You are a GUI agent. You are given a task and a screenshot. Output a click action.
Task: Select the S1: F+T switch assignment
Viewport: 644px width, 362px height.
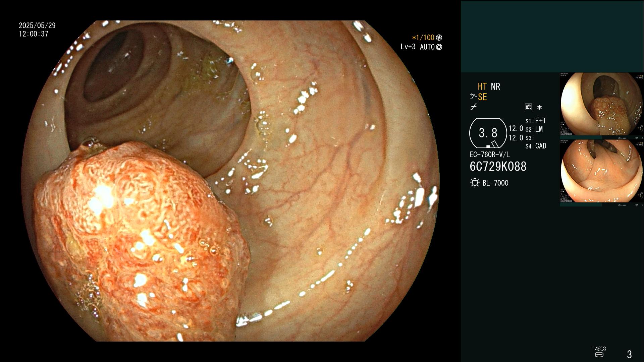[536, 121]
